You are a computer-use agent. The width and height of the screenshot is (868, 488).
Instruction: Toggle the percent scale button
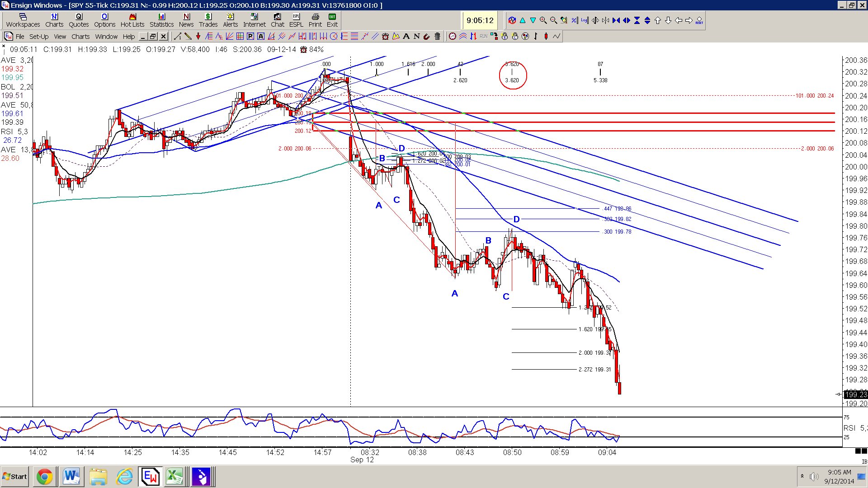point(575,20)
